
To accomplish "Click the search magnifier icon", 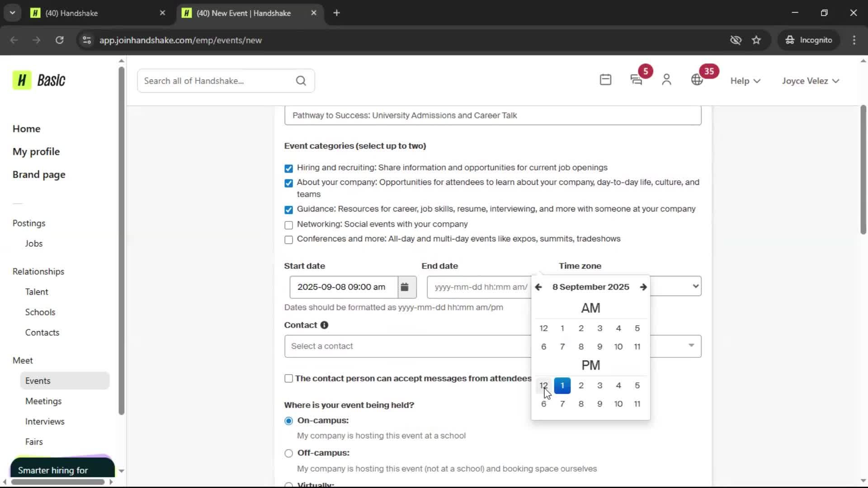I will [x=301, y=81].
